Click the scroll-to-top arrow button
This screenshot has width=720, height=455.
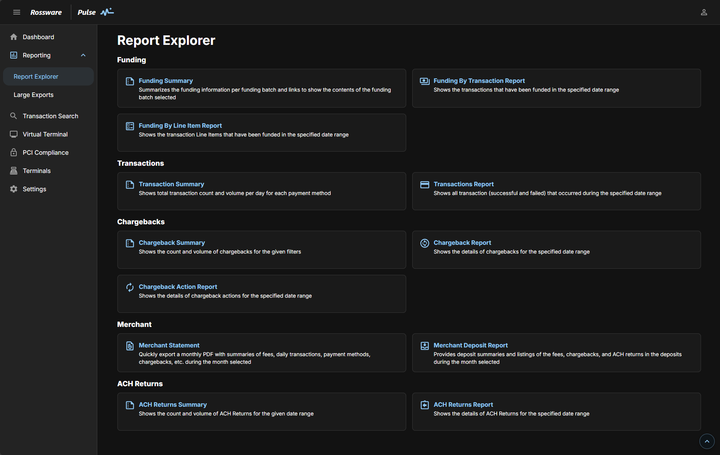tap(708, 441)
